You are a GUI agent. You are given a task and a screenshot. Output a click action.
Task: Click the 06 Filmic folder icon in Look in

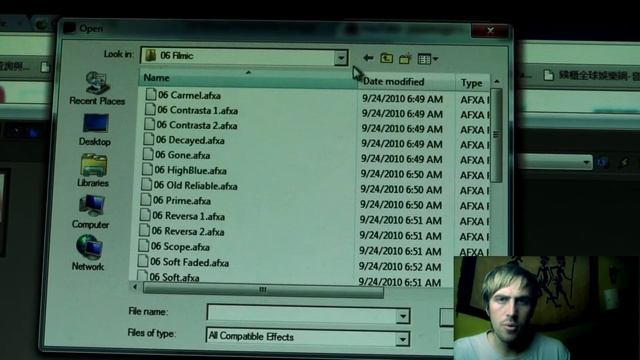click(151, 55)
